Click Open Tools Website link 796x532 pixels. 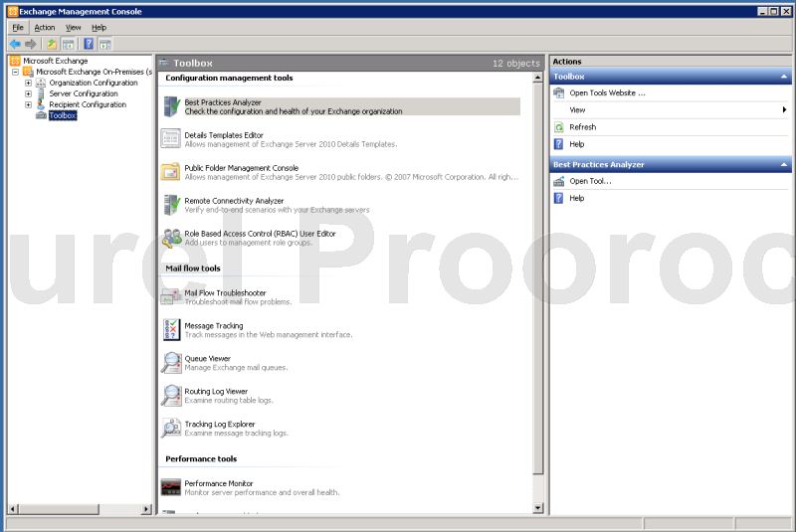(607, 92)
